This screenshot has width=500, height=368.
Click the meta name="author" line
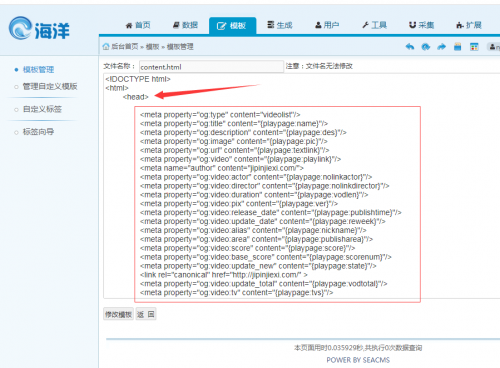click(x=222, y=168)
